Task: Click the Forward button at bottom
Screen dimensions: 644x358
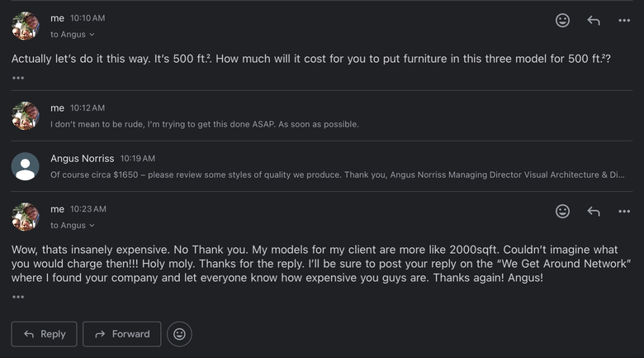Action: pos(122,334)
